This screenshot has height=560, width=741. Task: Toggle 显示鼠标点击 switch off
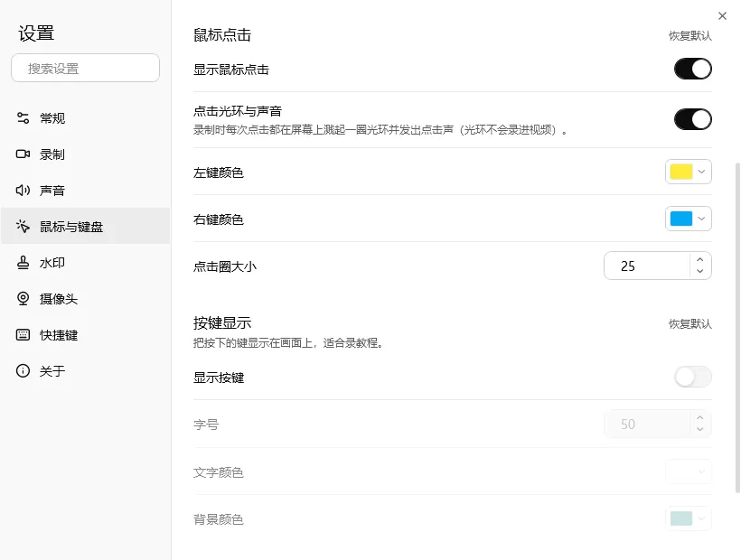pyautogui.click(x=693, y=69)
